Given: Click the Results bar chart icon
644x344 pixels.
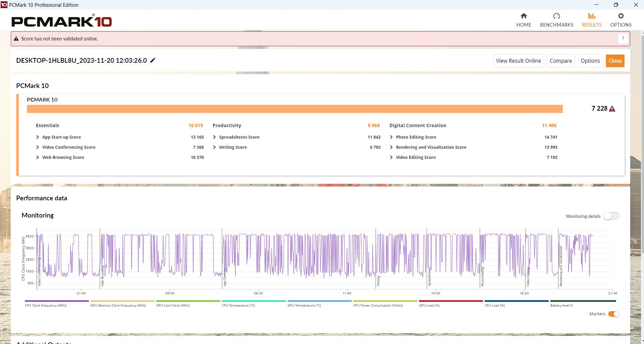Looking at the screenshot, I should coord(591,16).
